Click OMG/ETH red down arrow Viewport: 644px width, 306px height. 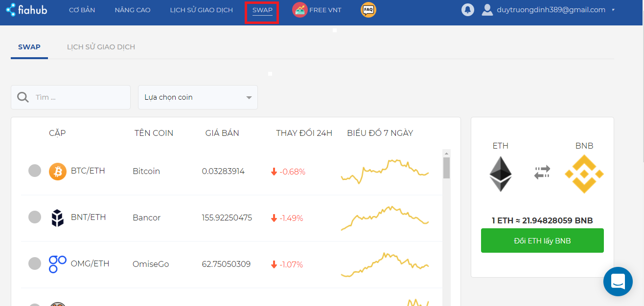(x=274, y=264)
